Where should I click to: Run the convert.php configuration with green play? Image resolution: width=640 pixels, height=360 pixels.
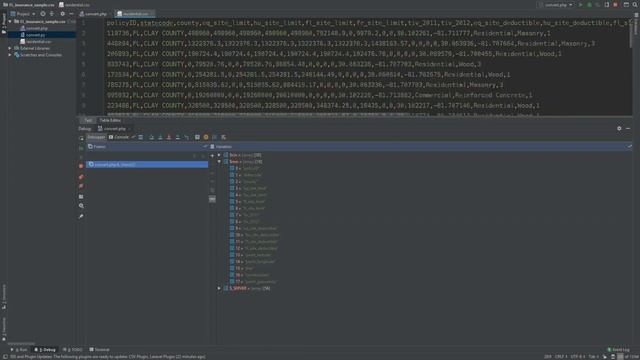[581, 5]
